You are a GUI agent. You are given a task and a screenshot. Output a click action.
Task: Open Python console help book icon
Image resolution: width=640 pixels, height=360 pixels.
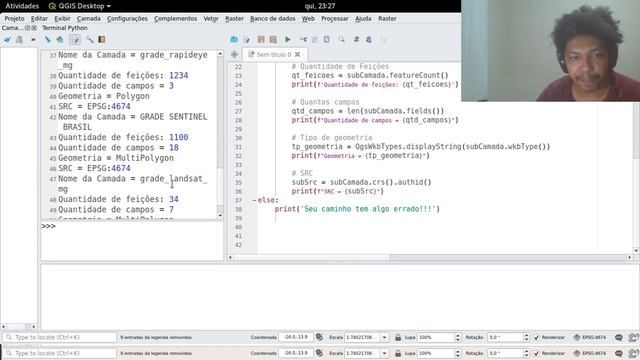pyautogui.click(x=102, y=40)
